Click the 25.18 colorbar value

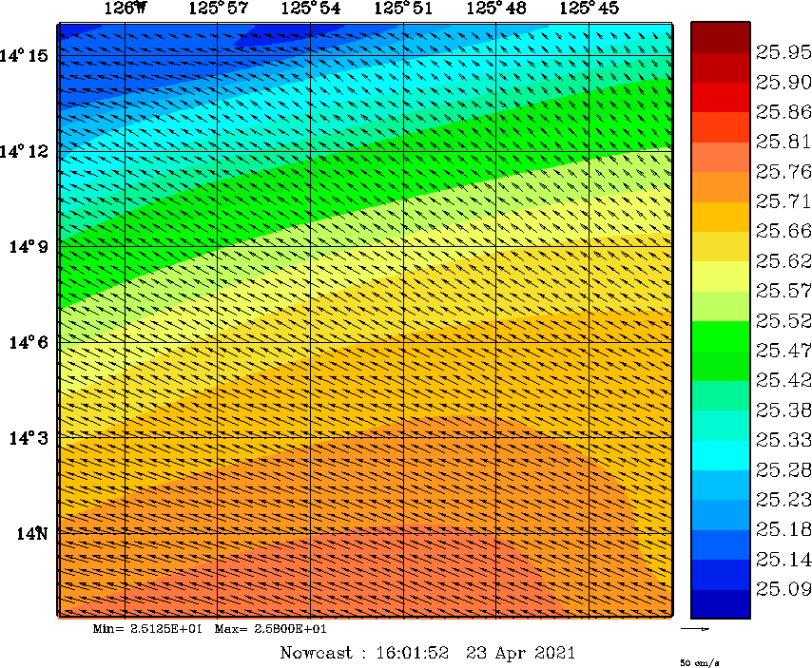pyautogui.click(x=783, y=529)
